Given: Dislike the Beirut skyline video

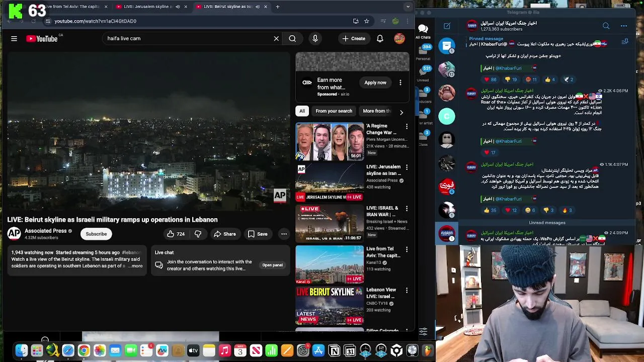Looking at the screenshot, I should [198, 234].
